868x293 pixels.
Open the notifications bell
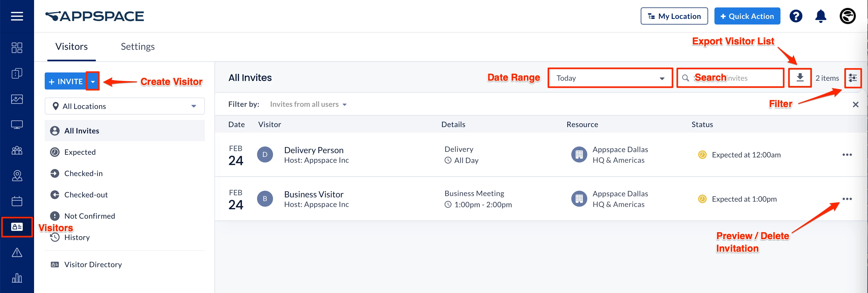click(820, 16)
